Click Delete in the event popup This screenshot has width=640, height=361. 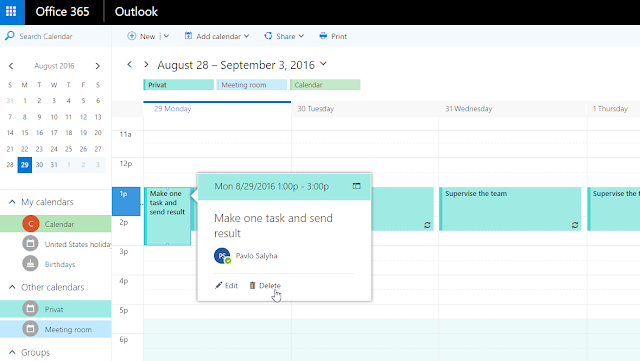click(x=265, y=285)
